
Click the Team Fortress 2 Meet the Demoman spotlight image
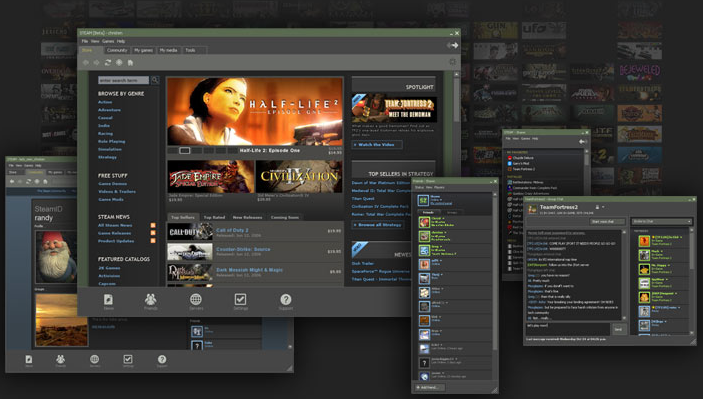pos(394,108)
